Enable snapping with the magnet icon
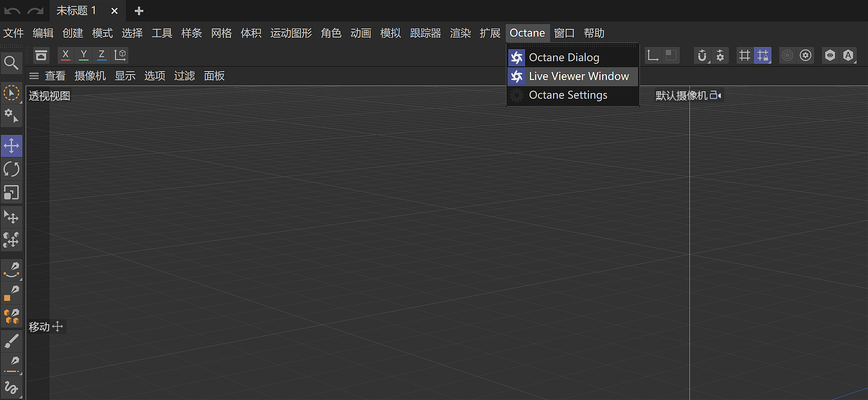The image size is (868, 400). tap(702, 56)
